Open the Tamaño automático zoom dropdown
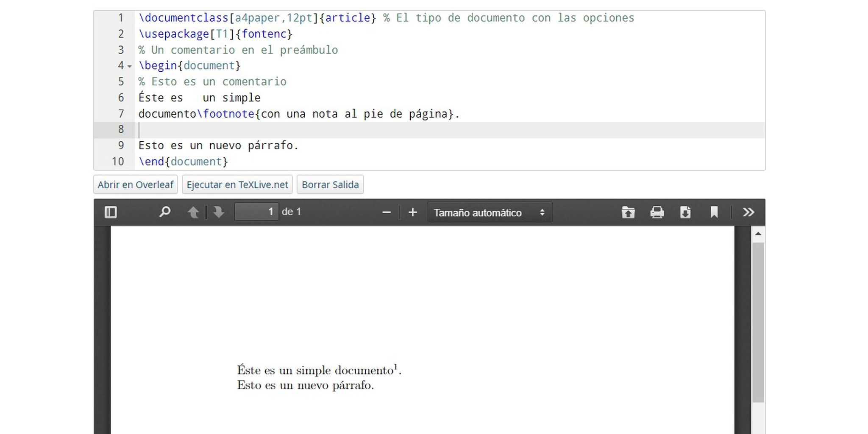Screen dimensions: 868x434 click(490, 212)
